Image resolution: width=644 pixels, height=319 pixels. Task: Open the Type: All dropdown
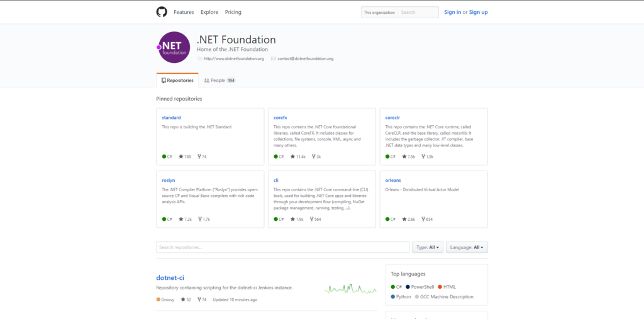click(428, 247)
